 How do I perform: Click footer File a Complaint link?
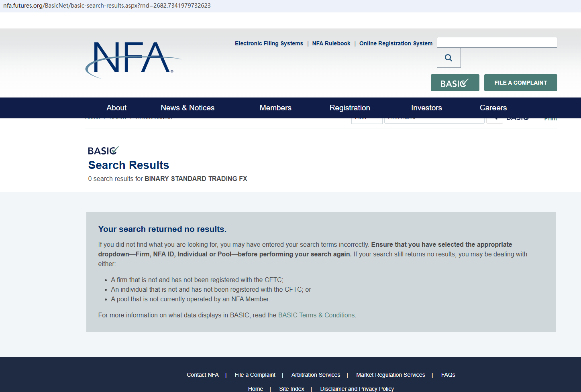click(x=255, y=375)
